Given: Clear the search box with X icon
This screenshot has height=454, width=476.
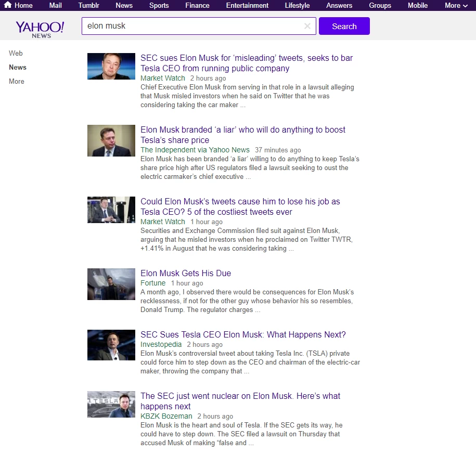Looking at the screenshot, I should pos(307,26).
